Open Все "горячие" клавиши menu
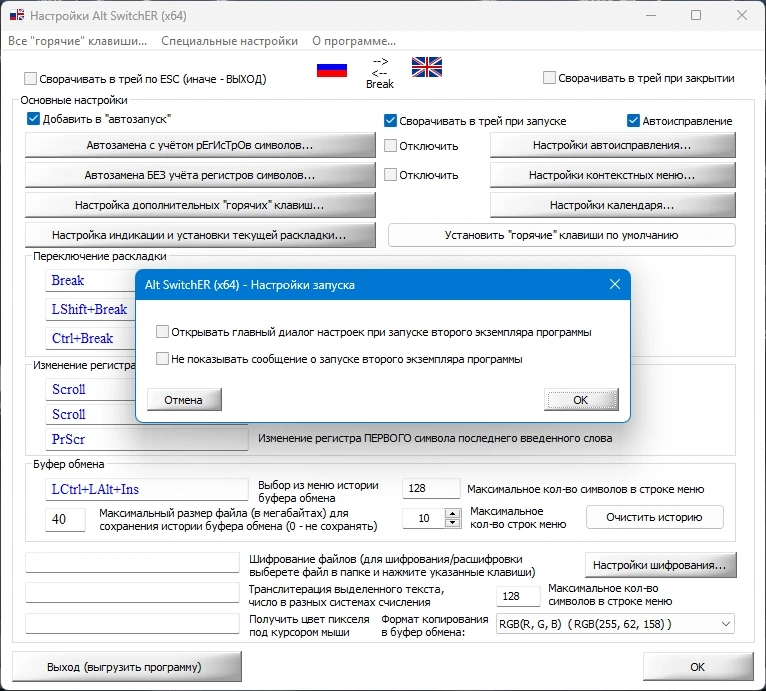This screenshot has height=691, width=766. click(77, 41)
